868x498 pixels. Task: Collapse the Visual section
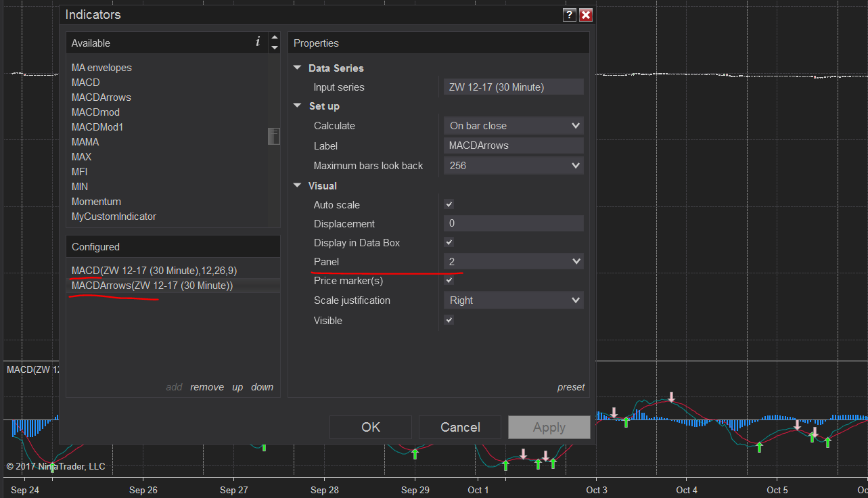tap(297, 186)
